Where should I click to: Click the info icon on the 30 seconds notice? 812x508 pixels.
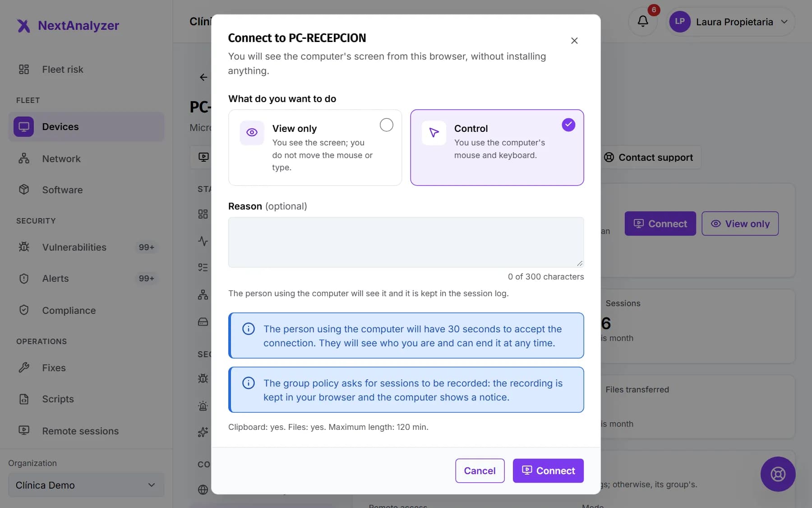point(249,329)
